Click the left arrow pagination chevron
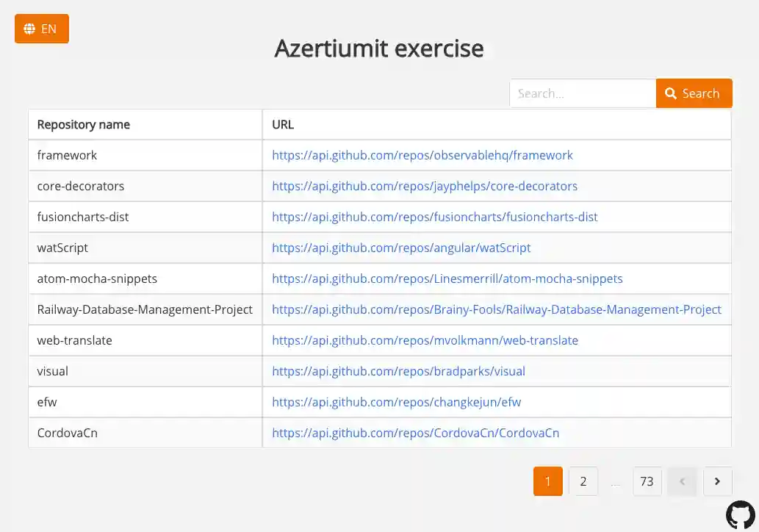Image resolution: width=759 pixels, height=532 pixels. pyautogui.click(x=682, y=481)
